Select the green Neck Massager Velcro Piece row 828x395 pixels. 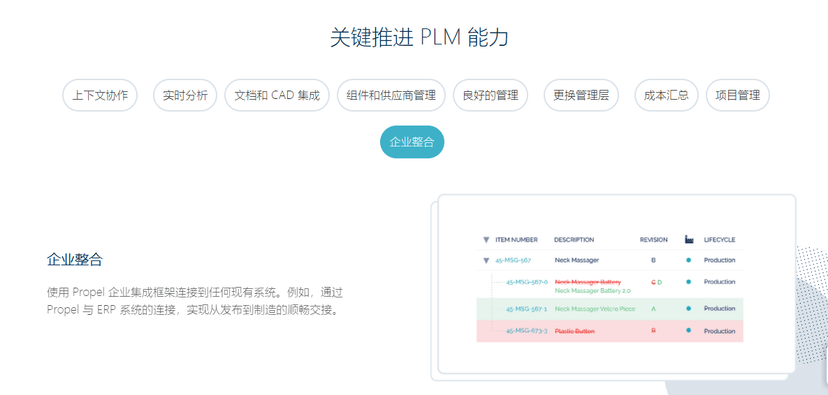(x=610, y=309)
